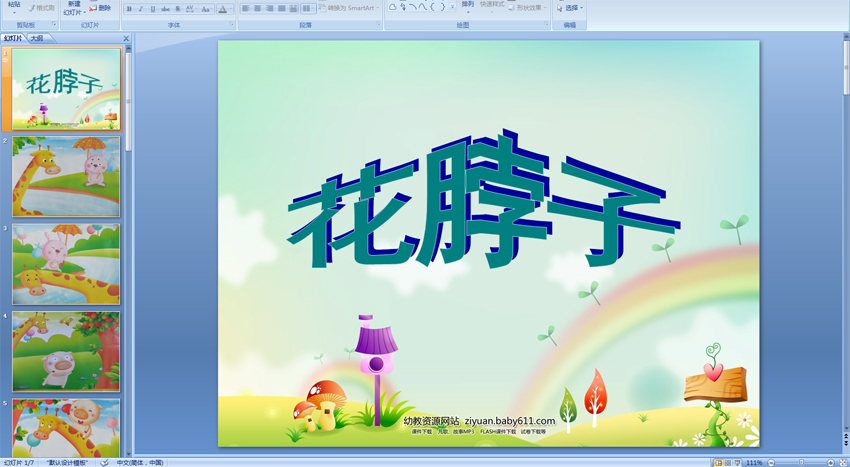Screen dimensions: 850x467
Task: Select slide 3 thumbnail in the pane
Action: 67,264
